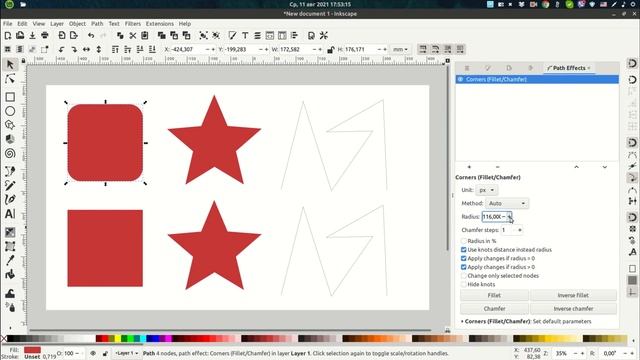The height and width of the screenshot is (360, 640).
Task: Select the Ellipse tool
Action: click(10, 111)
